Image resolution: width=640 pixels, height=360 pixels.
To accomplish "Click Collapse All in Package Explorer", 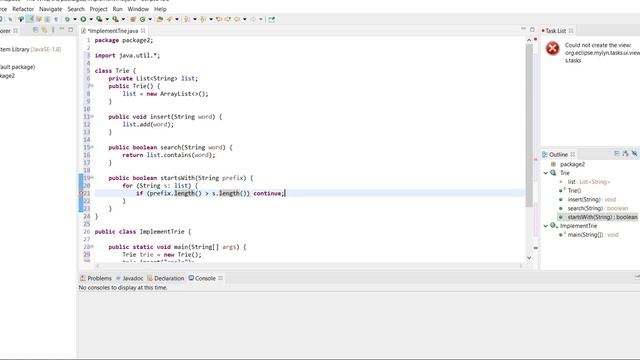I will (36, 30).
